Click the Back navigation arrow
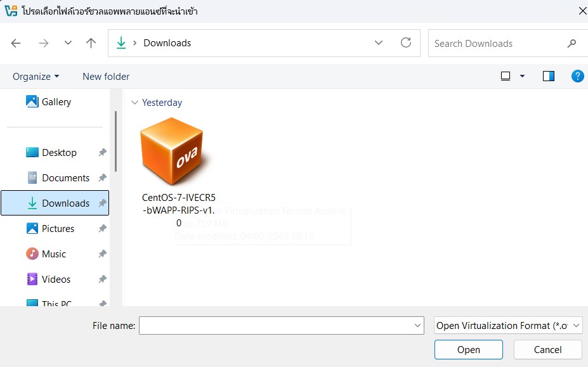 tap(16, 43)
